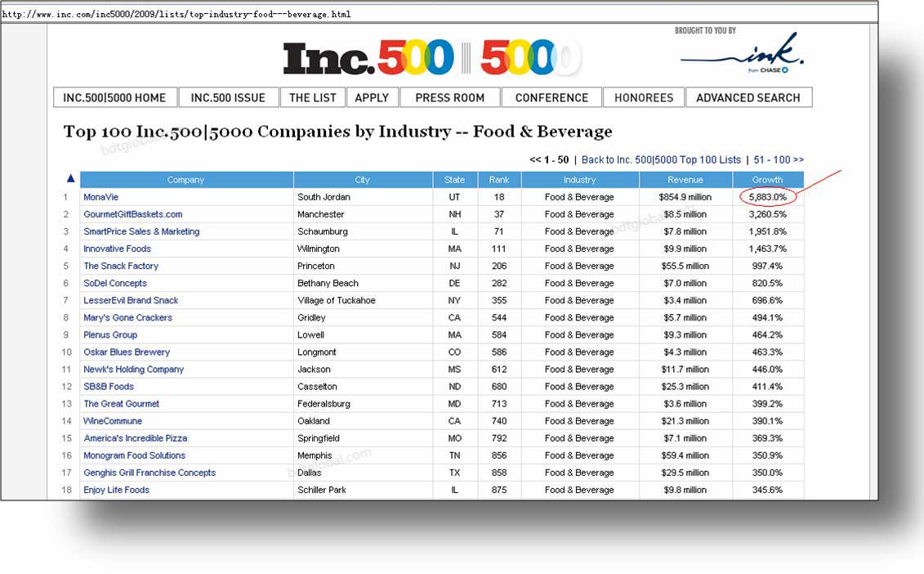Sort by the State column header
This screenshot has width=924, height=574.
454,180
